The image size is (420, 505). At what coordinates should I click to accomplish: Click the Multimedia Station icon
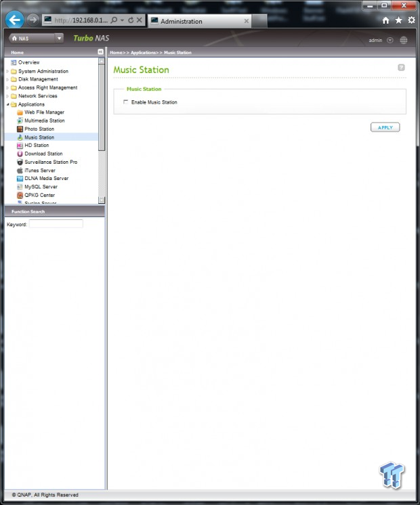[20, 120]
